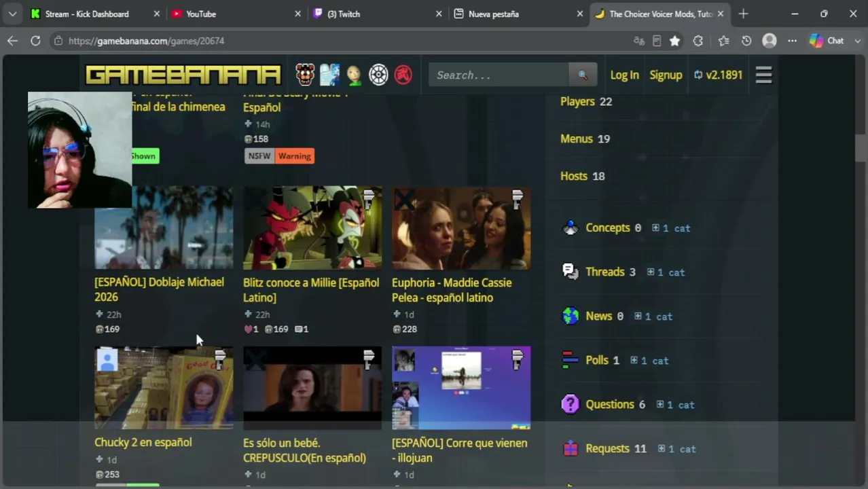The image size is (868, 489).
Task: Click the GameBanana logo
Action: (183, 75)
